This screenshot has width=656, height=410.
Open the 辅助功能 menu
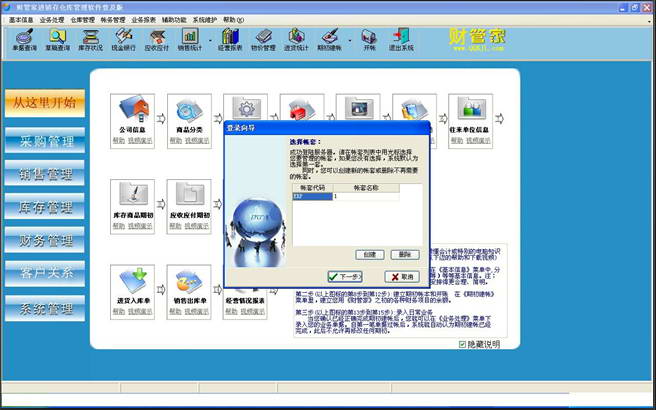[174, 20]
